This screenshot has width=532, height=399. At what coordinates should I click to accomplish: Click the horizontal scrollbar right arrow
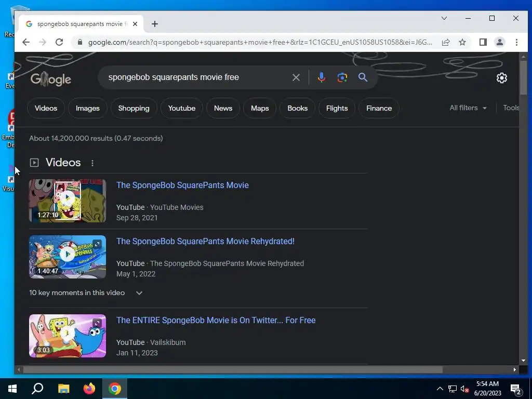(515, 369)
